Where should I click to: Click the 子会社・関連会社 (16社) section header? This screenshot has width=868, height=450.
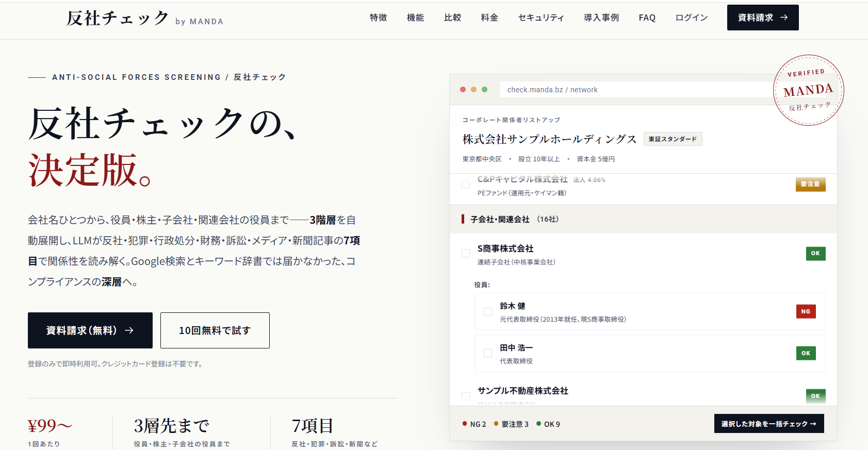click(643, 219)
